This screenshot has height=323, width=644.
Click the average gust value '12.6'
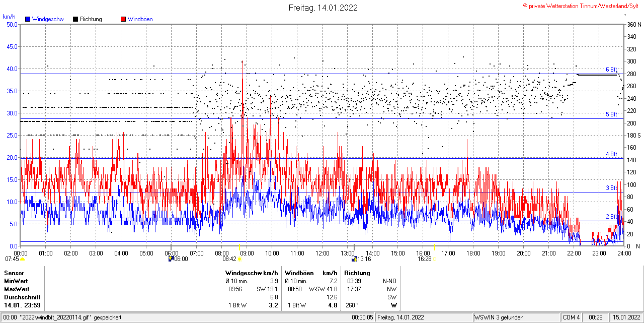[x=332, y=297]
